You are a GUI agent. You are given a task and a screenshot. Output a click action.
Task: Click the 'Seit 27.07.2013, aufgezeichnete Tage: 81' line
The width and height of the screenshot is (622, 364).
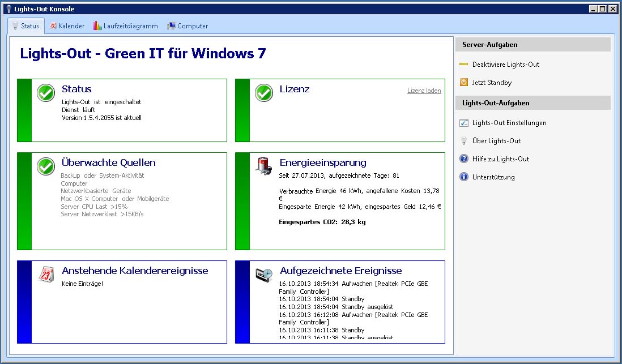click(x=339, y=175)
